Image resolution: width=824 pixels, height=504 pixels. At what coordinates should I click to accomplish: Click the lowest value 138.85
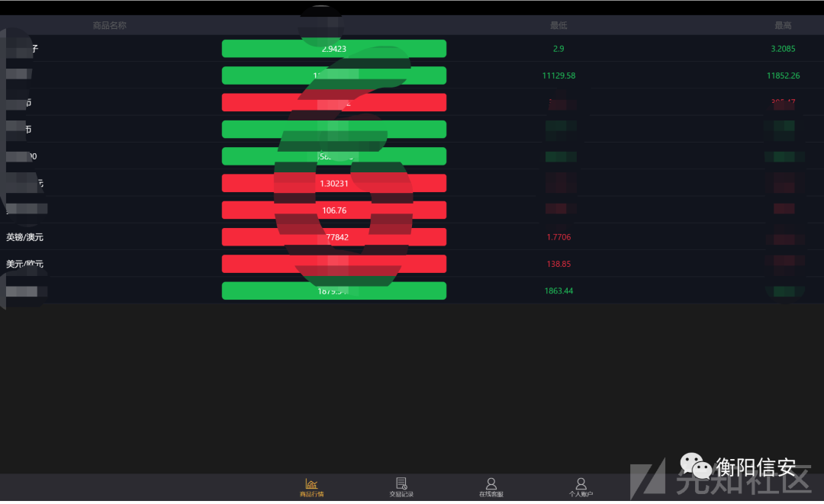pyautogui.click(x=558, y=264)
